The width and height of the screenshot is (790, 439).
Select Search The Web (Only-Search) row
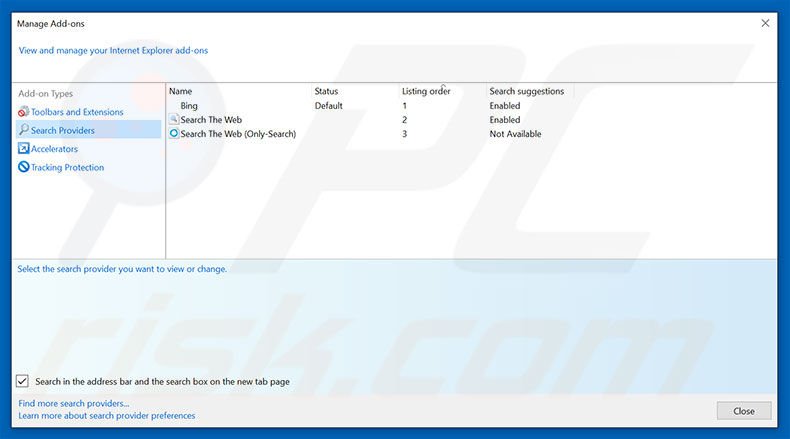click(370, 134)
